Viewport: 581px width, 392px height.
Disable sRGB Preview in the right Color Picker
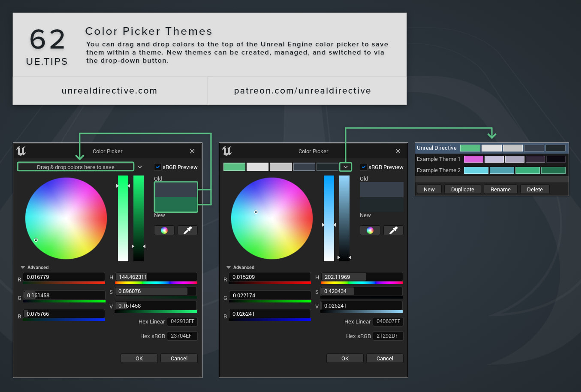(364, 167)
